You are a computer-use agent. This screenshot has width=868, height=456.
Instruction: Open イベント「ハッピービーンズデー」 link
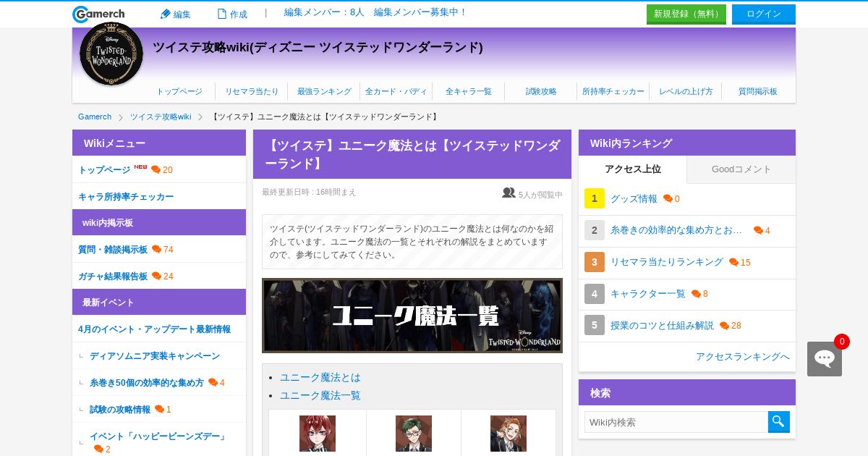(159, 436)
